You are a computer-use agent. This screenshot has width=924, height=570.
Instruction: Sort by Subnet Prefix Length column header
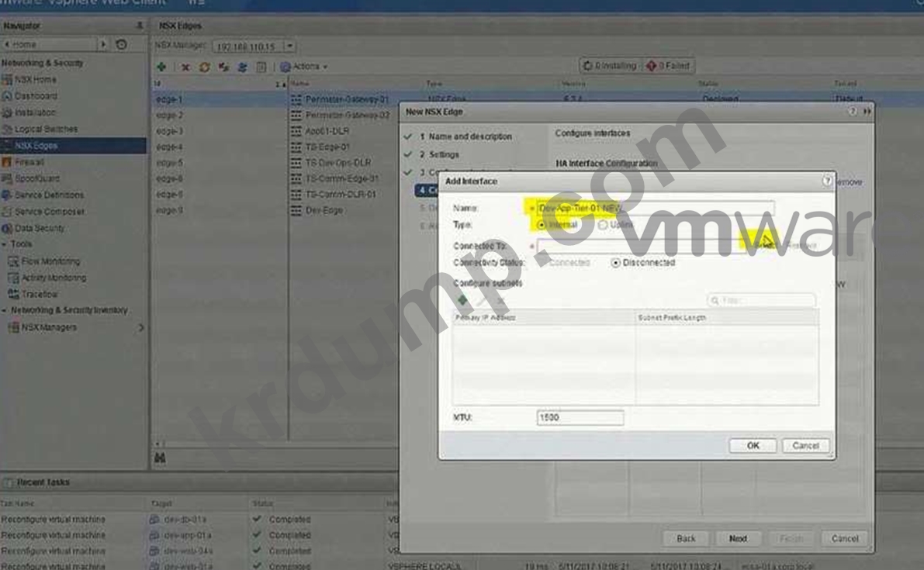pos(727,317)
